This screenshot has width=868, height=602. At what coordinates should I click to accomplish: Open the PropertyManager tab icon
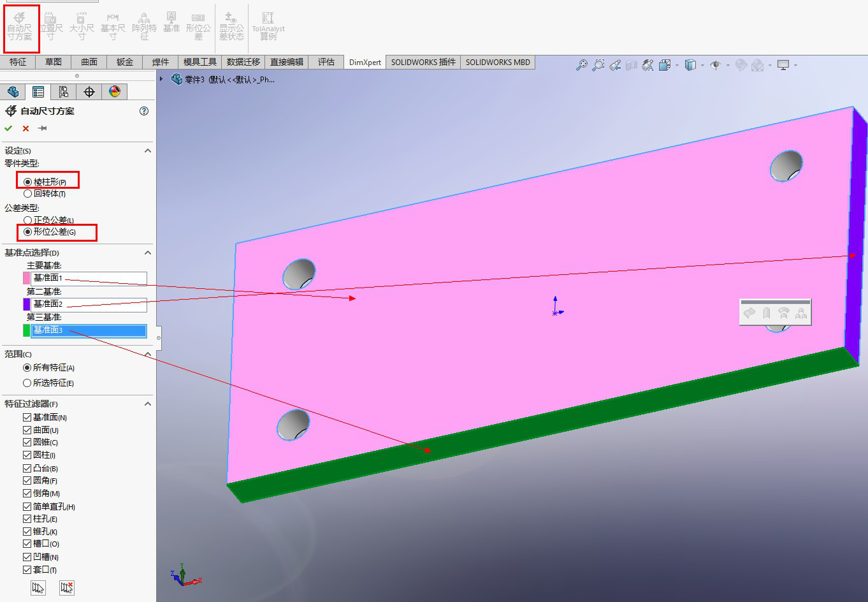(38, 92)
